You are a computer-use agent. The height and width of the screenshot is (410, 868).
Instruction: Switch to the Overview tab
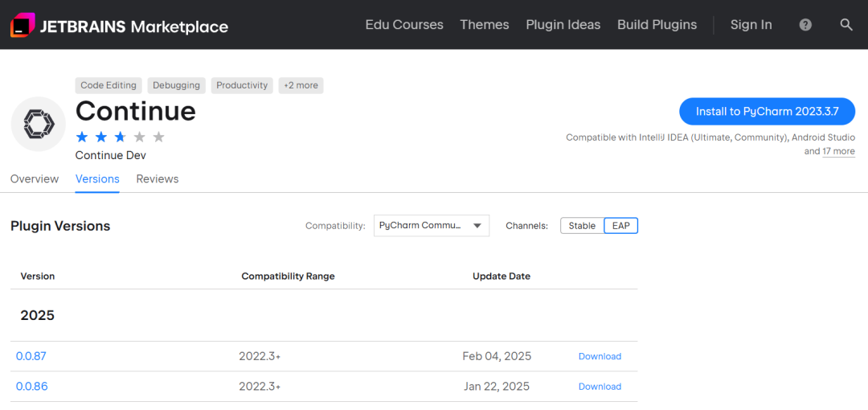click(35, 179)
